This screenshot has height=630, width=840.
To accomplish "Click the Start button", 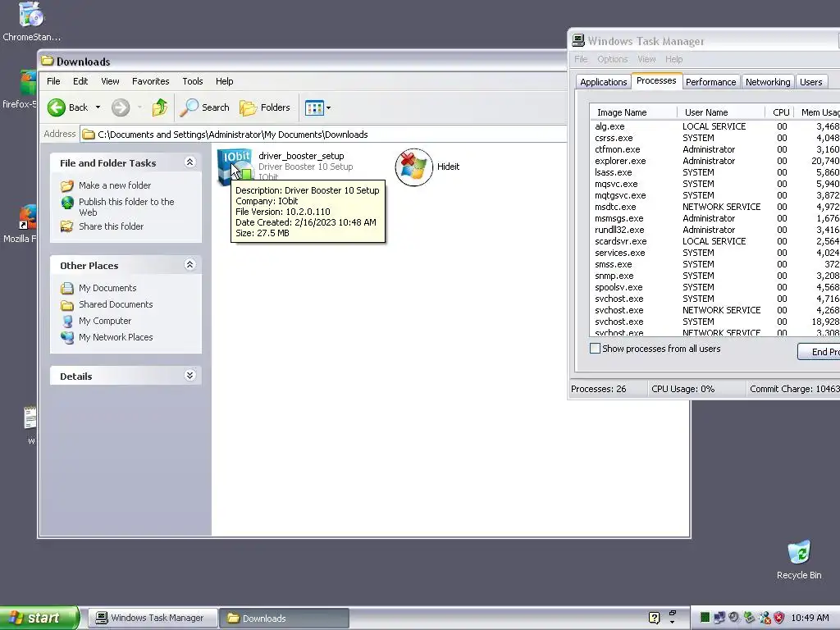I will coord(39,618).
